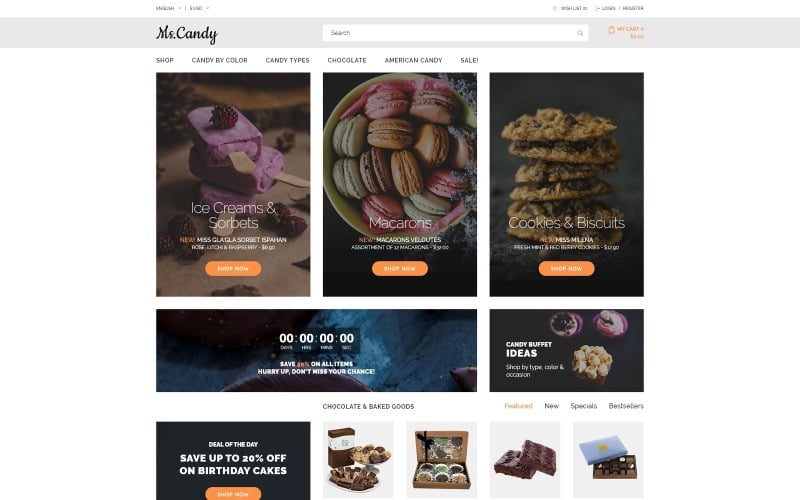Viewport: 800px width, 500px height.
Task: Click the Register link
Action: pos(633,8)
